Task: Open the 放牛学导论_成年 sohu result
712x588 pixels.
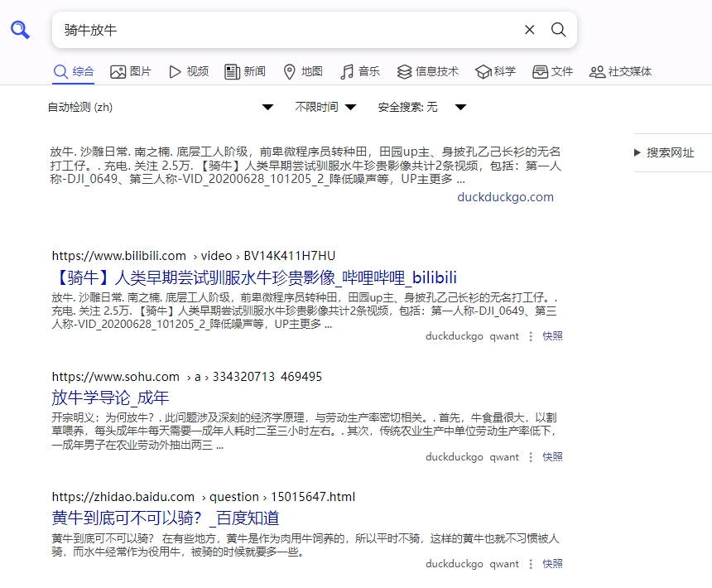Action: [x=110, y=398]
